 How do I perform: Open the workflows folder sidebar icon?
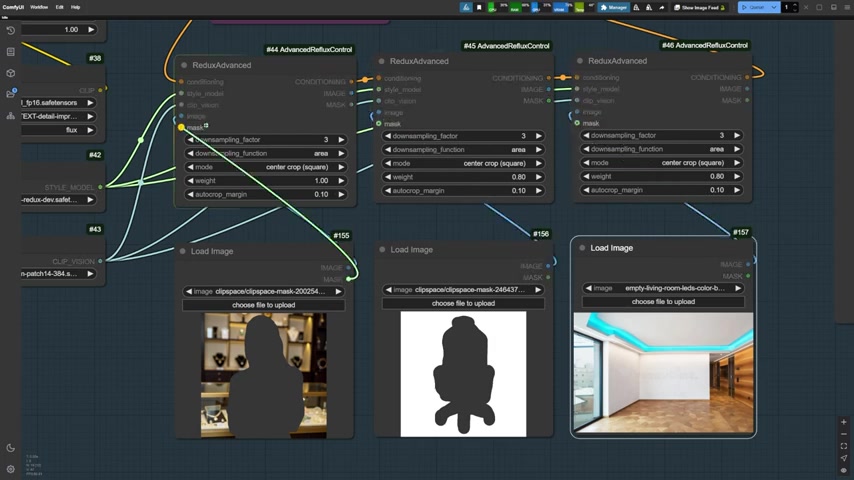(10, 94)
